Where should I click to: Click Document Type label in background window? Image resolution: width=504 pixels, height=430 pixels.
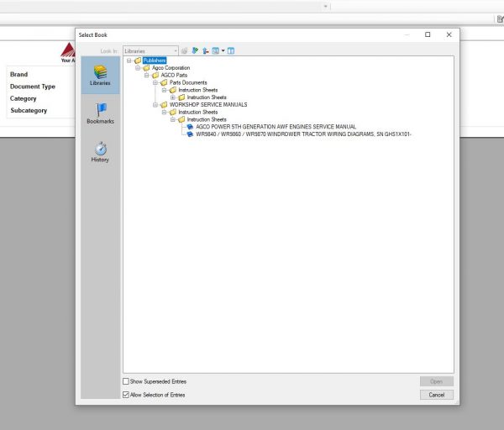[33, 87]
